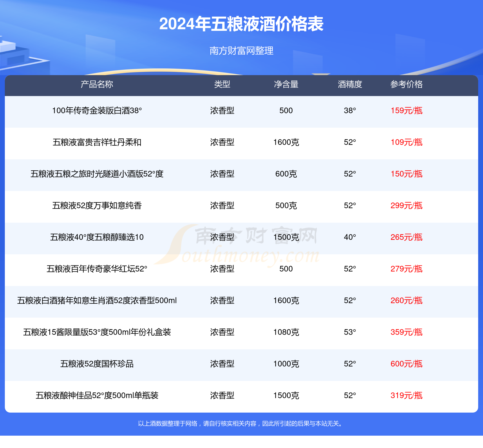Click price 265元/瓶
The image size is (483, 448).
pyautogui.click(x=407, y=237)
